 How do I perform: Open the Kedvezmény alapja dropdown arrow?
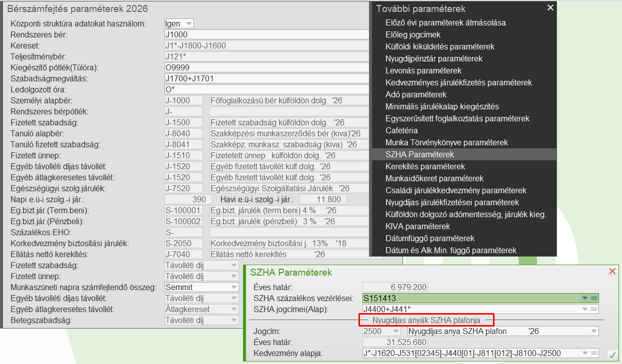coord(585,354)
